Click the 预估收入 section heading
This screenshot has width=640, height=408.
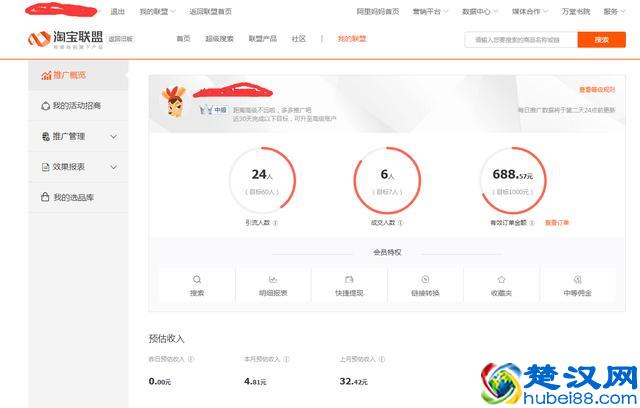pyautogui.click(x=167, y=338)
